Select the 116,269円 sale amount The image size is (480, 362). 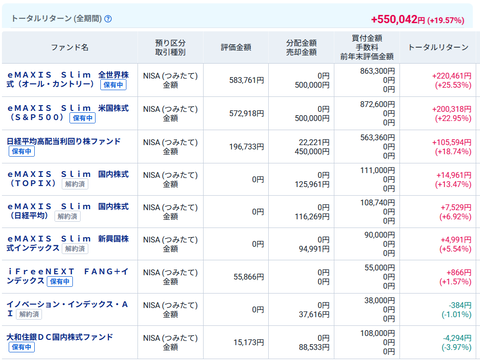tap(312, 216)
